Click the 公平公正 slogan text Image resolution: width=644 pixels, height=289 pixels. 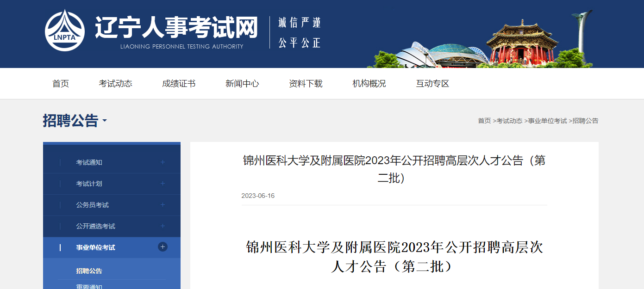(300, 43)
